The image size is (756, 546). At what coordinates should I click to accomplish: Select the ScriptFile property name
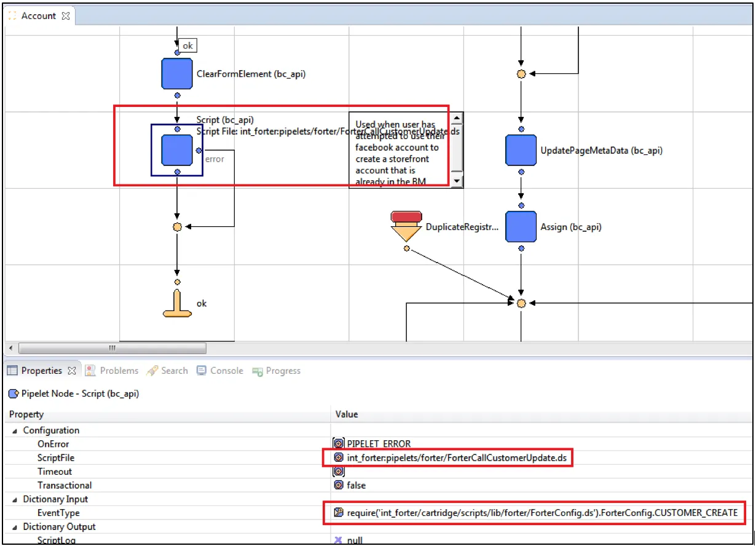(x=56, y=458)
